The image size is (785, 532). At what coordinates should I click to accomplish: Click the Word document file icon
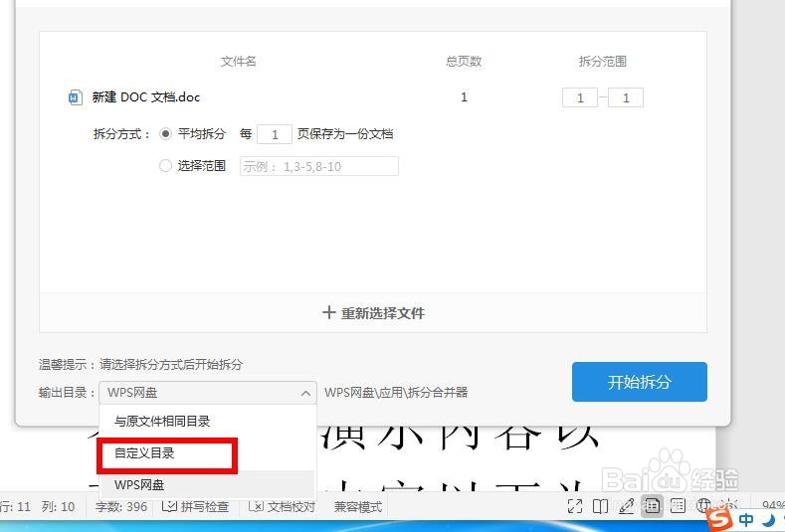coord(75,97)
